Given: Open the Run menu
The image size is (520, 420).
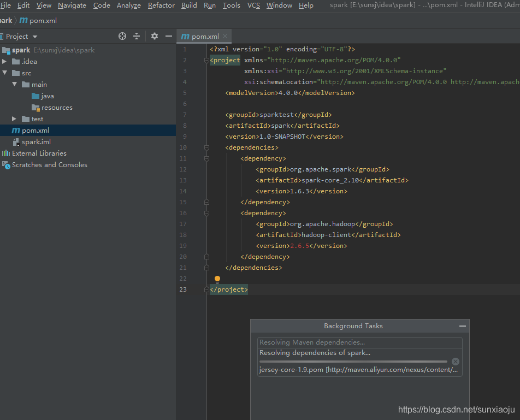Looking at the screenshot, I should [x=210, y=5].
